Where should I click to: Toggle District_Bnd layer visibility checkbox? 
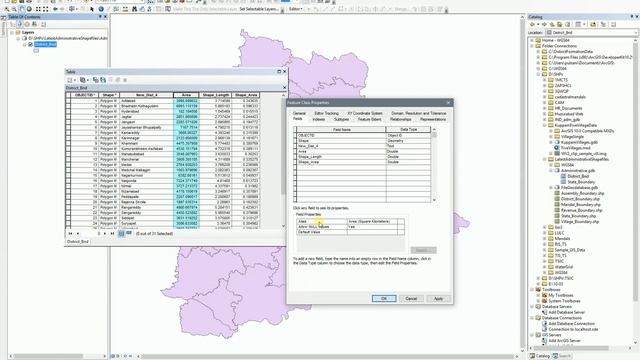(30, 44)
